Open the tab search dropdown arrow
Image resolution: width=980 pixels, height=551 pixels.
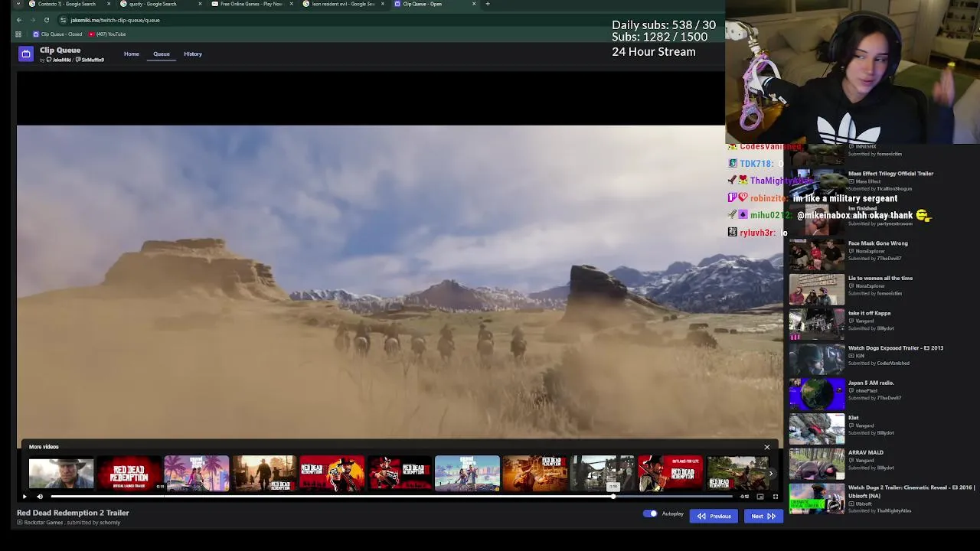point(18,4)
